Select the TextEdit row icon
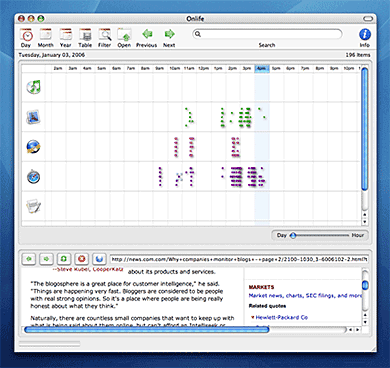Image resolution: width=390 pixels, height=368 pixels. [x=33, y=206]
